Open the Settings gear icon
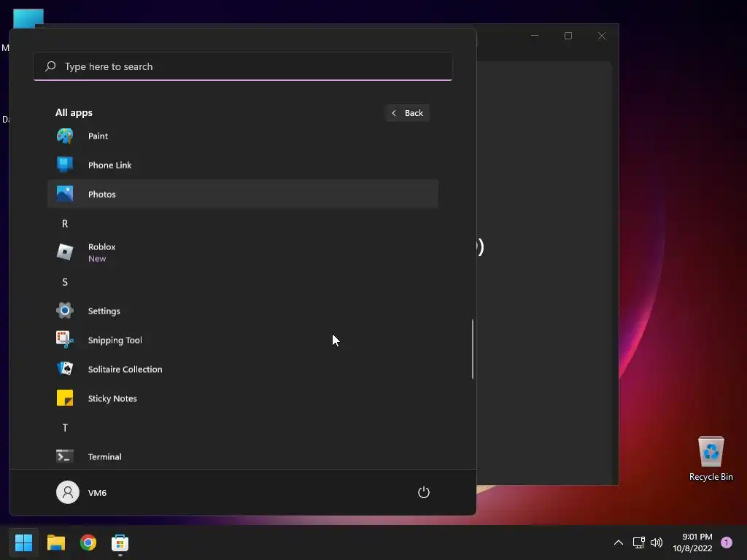 (x=65, y=311)
